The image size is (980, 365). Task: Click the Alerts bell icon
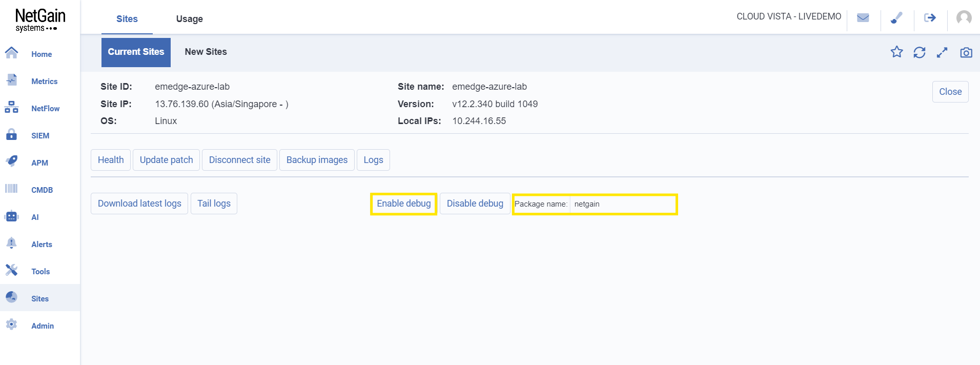[11, 243]
